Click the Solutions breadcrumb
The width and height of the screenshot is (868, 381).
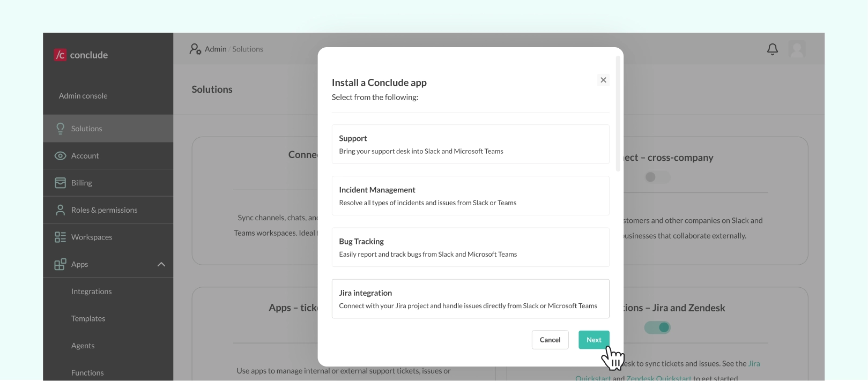coord(248,49)
